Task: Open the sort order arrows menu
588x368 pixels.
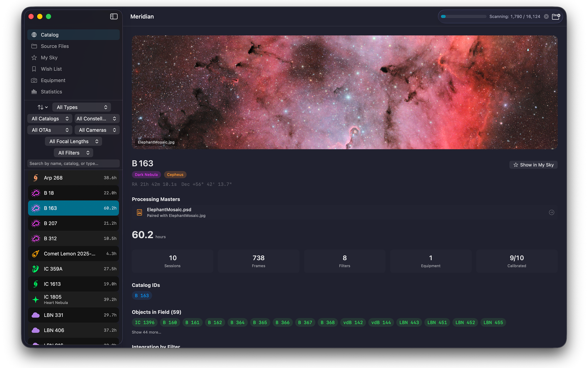Action: [x=42, y=107]
